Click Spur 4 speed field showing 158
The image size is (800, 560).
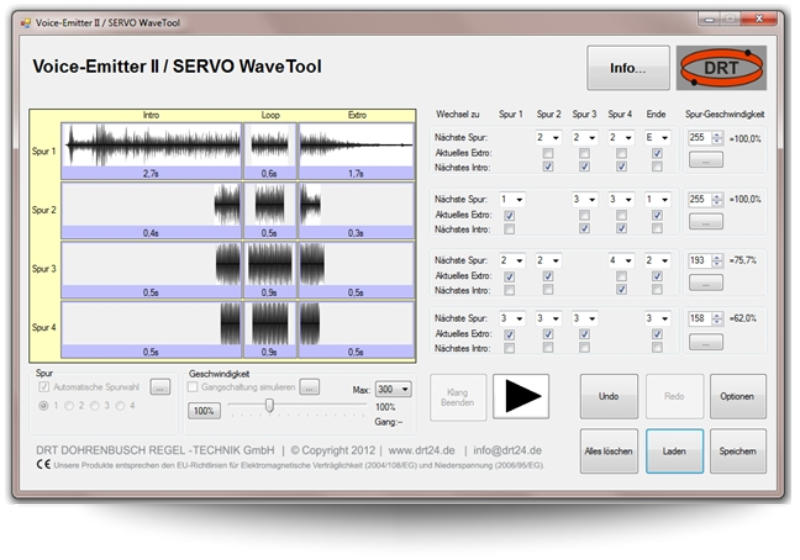point(699,319)
